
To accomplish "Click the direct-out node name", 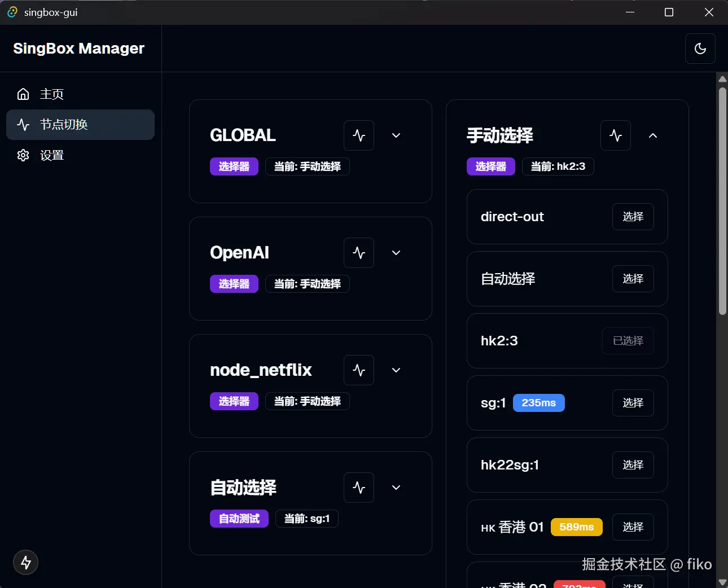I will (512, 217).
